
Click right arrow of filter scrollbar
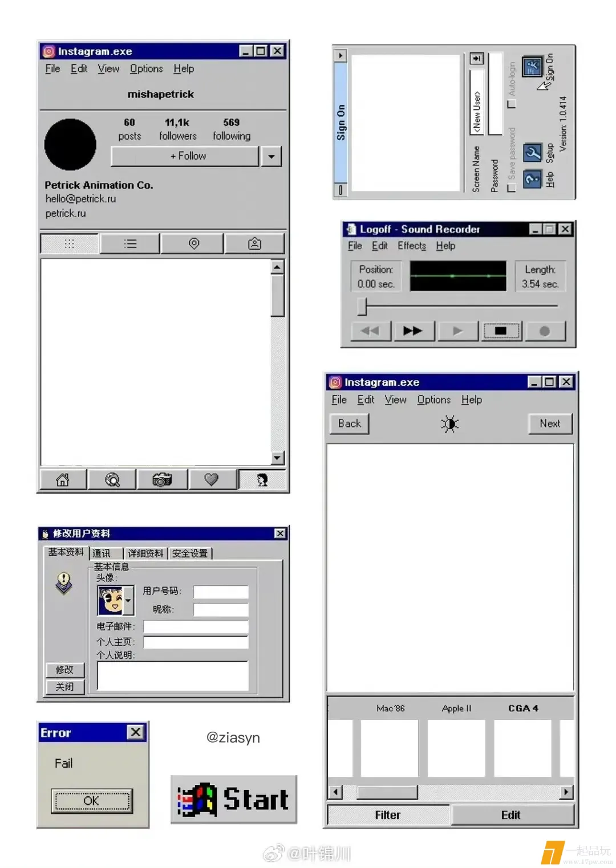(566, 792)
